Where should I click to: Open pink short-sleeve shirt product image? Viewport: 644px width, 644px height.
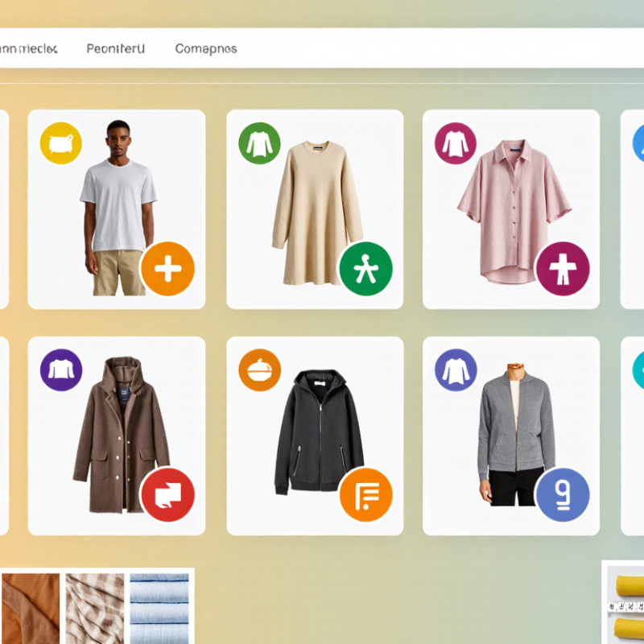click(x=514, y=212)
